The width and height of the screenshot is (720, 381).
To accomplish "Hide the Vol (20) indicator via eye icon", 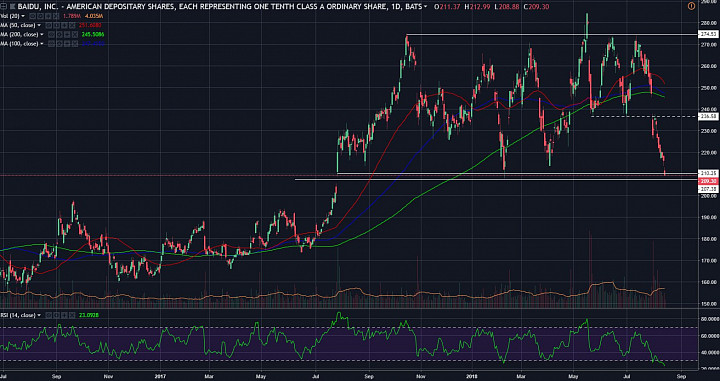I will point(33,16).
